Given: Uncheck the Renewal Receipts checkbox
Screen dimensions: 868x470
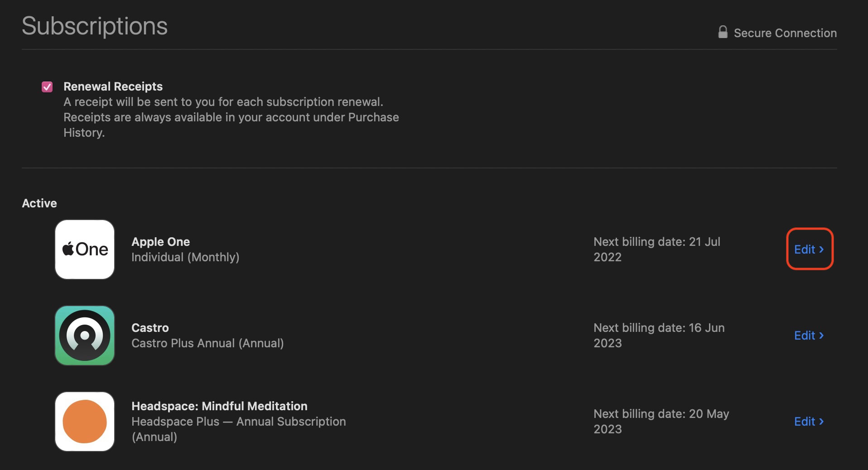Looking at the screenshot, I should pos(47,87).
